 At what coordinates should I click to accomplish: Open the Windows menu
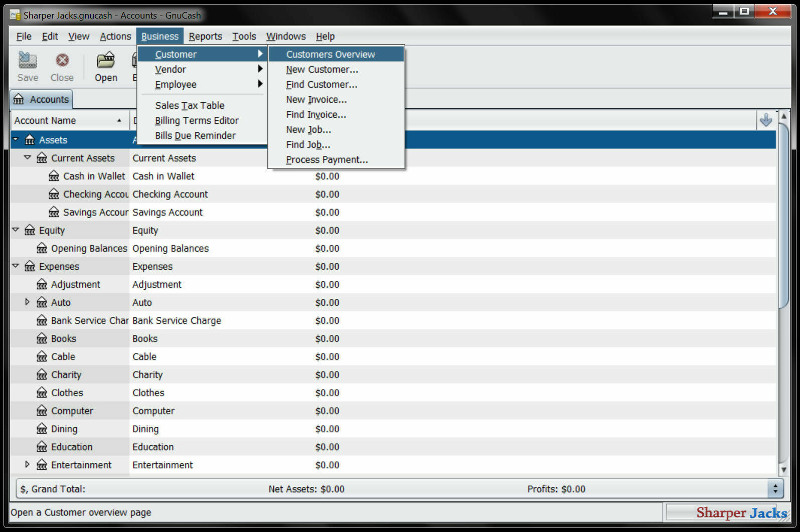point(286,36)
